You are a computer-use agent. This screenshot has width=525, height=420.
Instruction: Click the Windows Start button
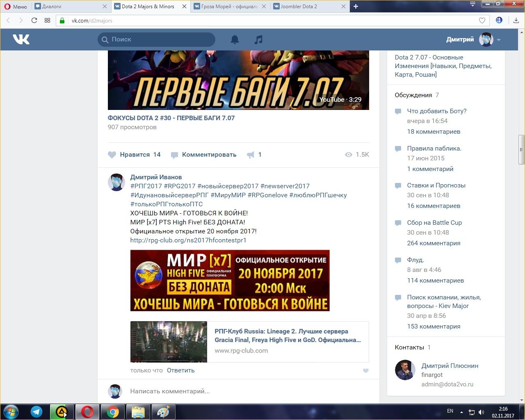tap(11, 411)
